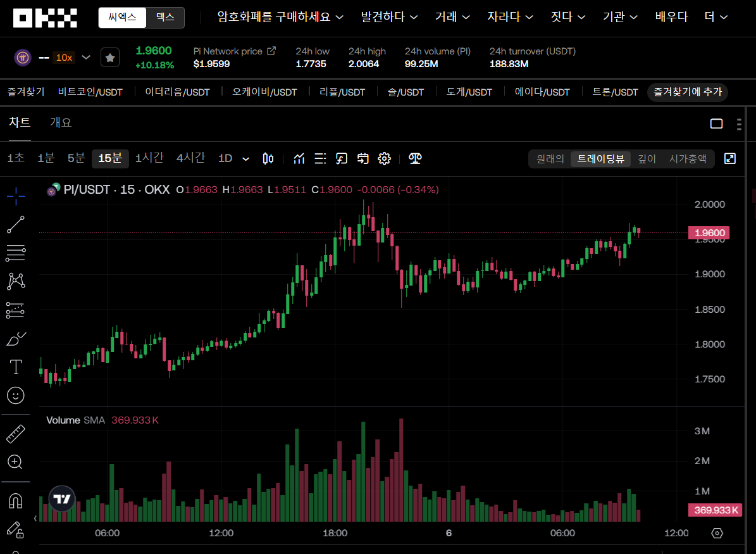Viewport: 756px width, 554px height.
Task: Click the 369.933K volume axis label
Action: [716, 510]
